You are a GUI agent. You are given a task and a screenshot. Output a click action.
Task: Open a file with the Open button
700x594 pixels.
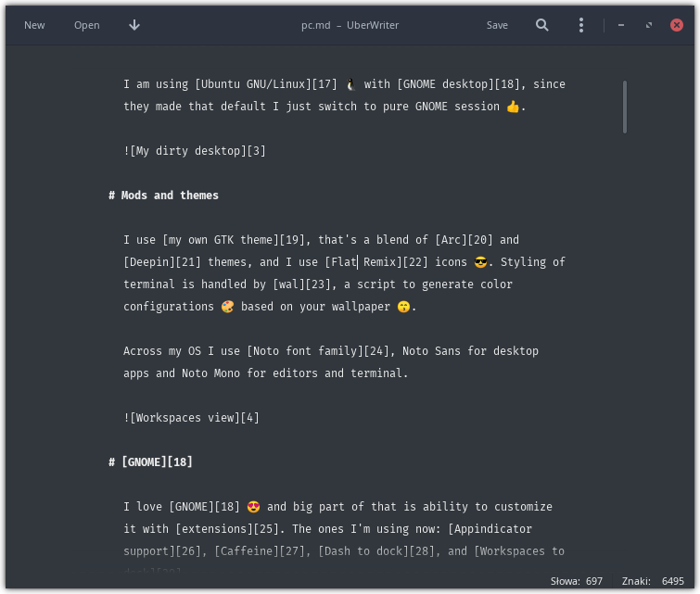coord(86,25)
